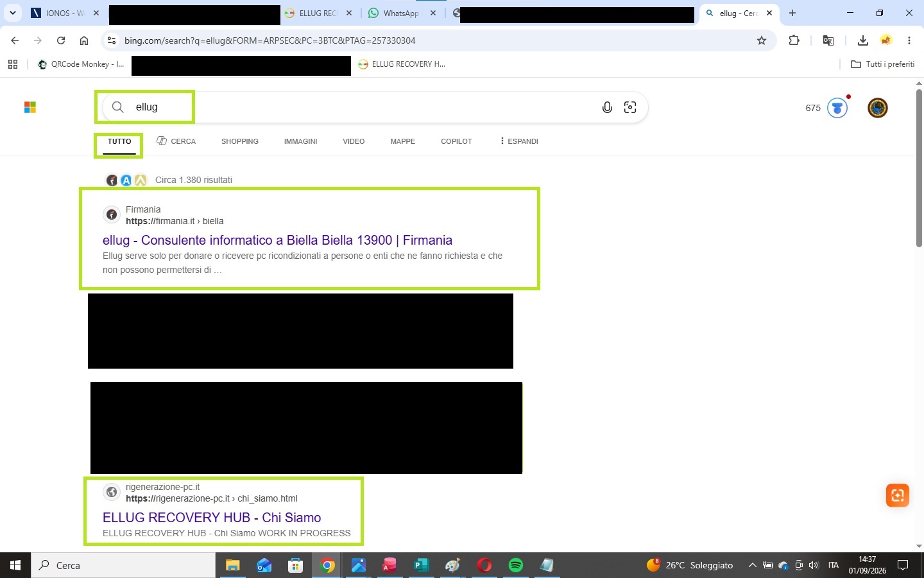The width and height of the screenshot is (924, 578).
Task: Open QRCode Monkey bookmark
Action: point(81,64)
